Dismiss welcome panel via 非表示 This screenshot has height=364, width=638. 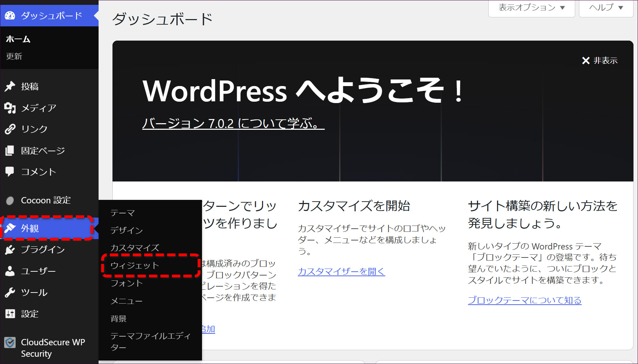coord(600,61)
